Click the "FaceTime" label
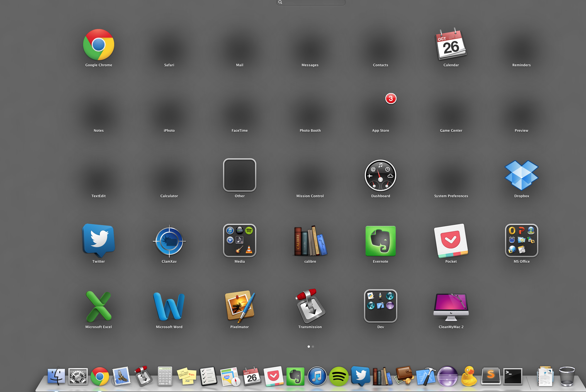The image size is (586, 392). (x=240, y=131)
